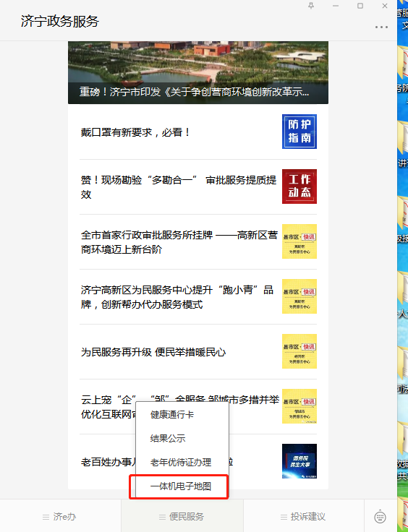The image size is (408, 532).
Task: Open the top banner headline about 营商环境
Action: [x=194, y=92]
